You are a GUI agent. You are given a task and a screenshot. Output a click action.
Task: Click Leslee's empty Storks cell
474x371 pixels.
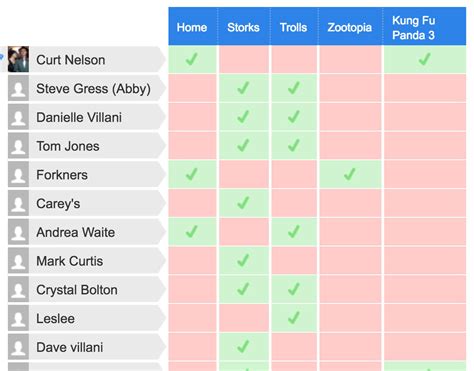coord(244,318)
